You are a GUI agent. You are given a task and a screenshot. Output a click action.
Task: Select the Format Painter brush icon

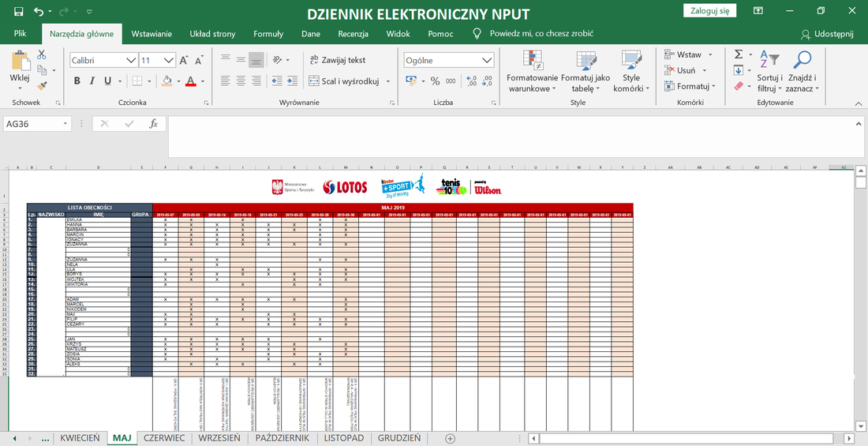point(42,84)
